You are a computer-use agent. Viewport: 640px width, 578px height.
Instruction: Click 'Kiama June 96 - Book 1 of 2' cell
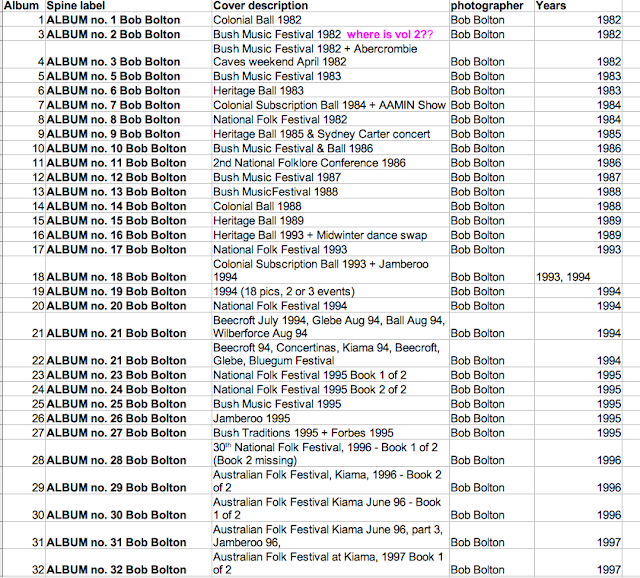330,508
